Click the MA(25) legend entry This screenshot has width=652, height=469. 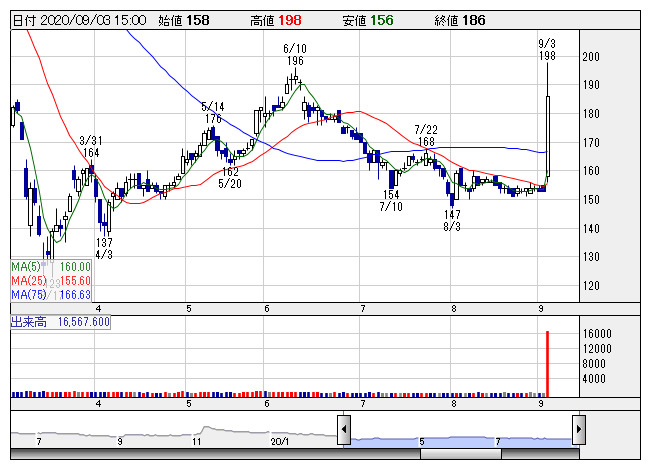[51, 281]
